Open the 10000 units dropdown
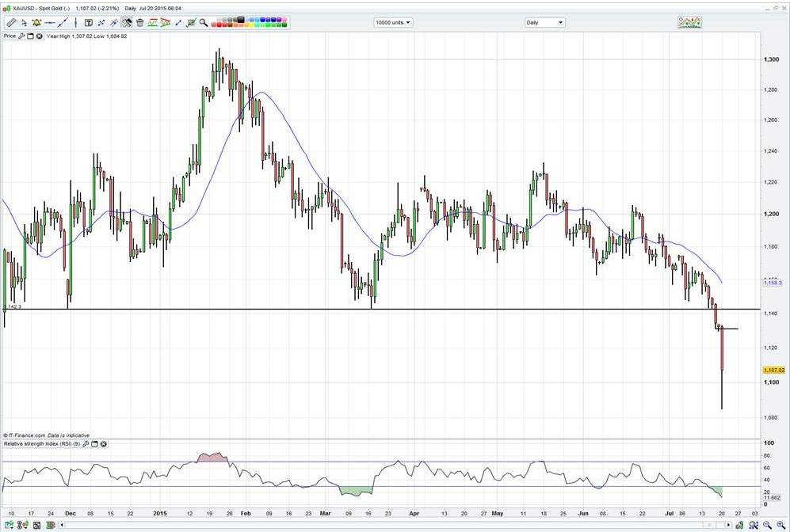790x532 pixels. click(x=393, y=22)
